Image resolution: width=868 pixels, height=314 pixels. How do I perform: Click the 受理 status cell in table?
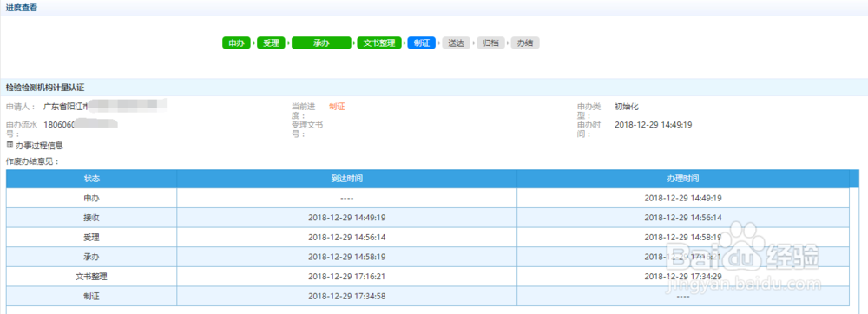(x=92, y=237)
